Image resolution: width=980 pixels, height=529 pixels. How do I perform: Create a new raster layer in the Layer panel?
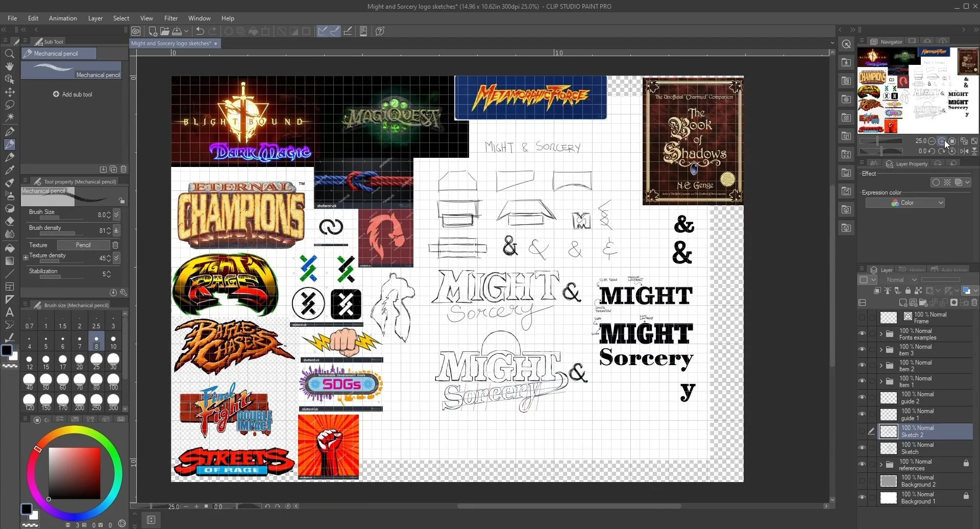[x=902, y=302]
